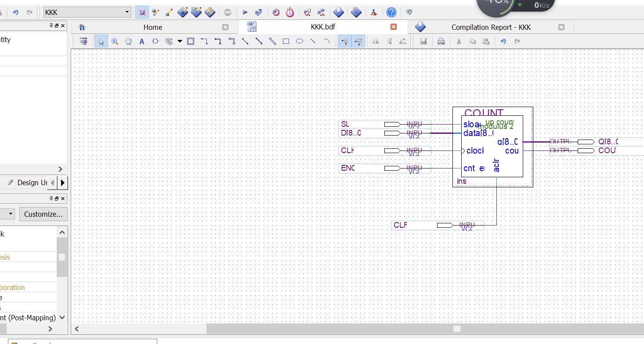Screen dimensions: 644x344
Task: Click the SignalTap hierarchy icon
Action: tap(373, 12)
